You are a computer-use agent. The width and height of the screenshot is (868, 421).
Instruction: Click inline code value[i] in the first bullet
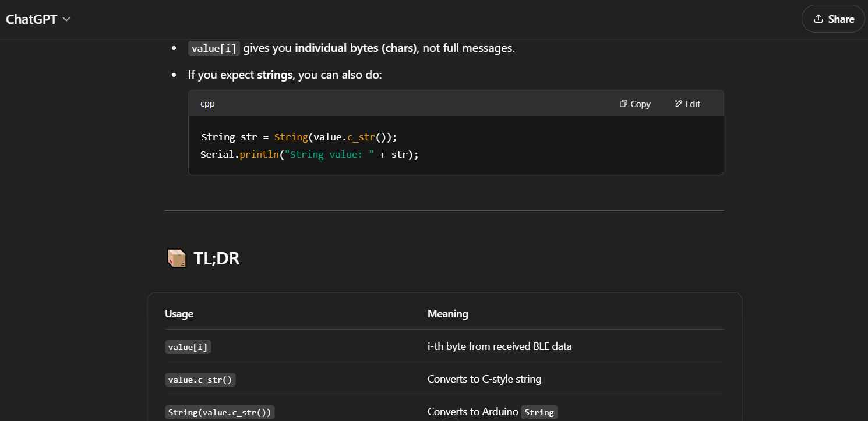[214, 48]
